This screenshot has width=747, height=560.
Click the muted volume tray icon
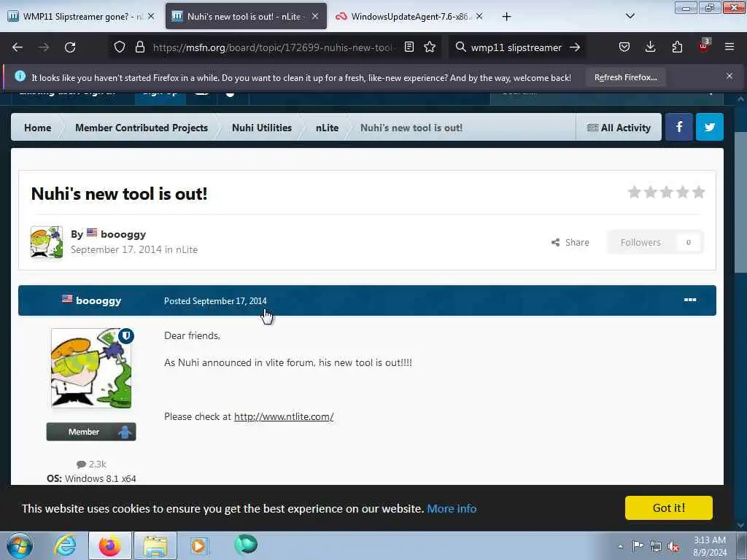click(x=673, y=546)
